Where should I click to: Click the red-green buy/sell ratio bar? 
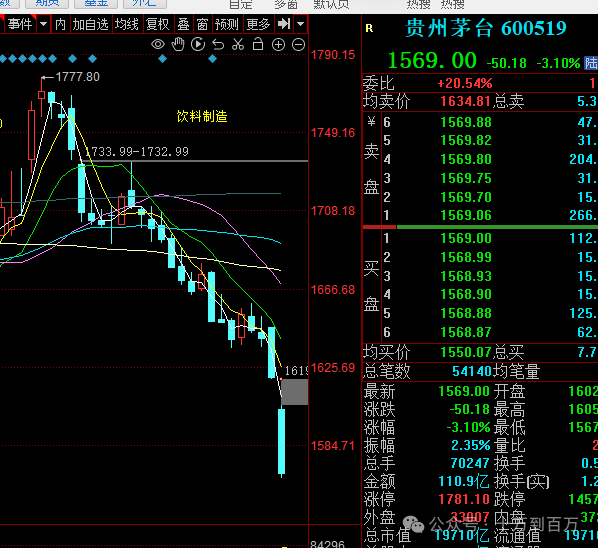(x=480, y=227)
